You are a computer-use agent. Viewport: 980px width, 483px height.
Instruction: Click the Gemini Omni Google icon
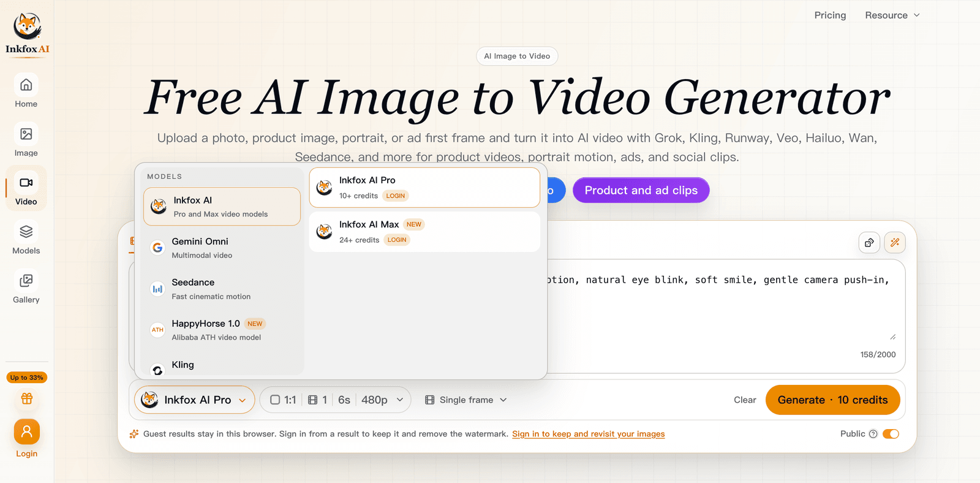pyautogui.click(x=157, y=248)
